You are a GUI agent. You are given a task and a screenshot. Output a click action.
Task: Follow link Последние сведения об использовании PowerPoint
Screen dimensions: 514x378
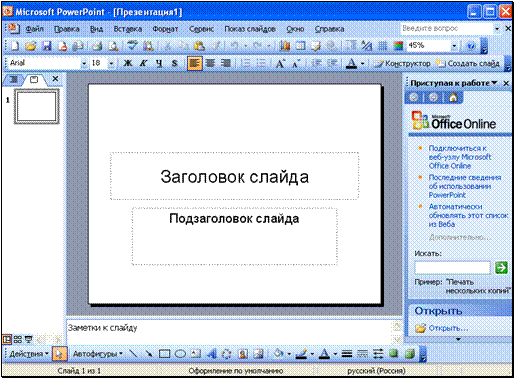coord(465,186)
